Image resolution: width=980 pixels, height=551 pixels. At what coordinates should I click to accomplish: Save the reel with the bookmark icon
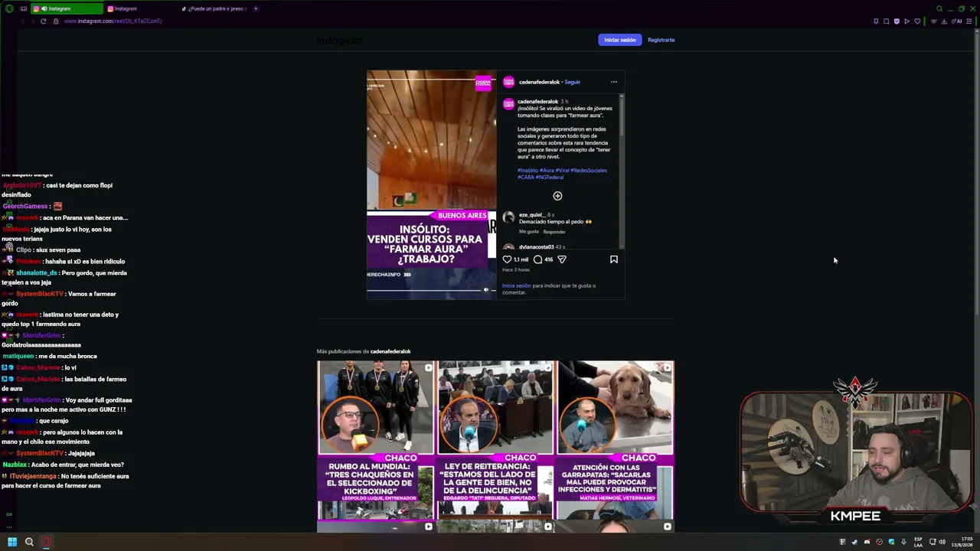[x=613, y=259]
